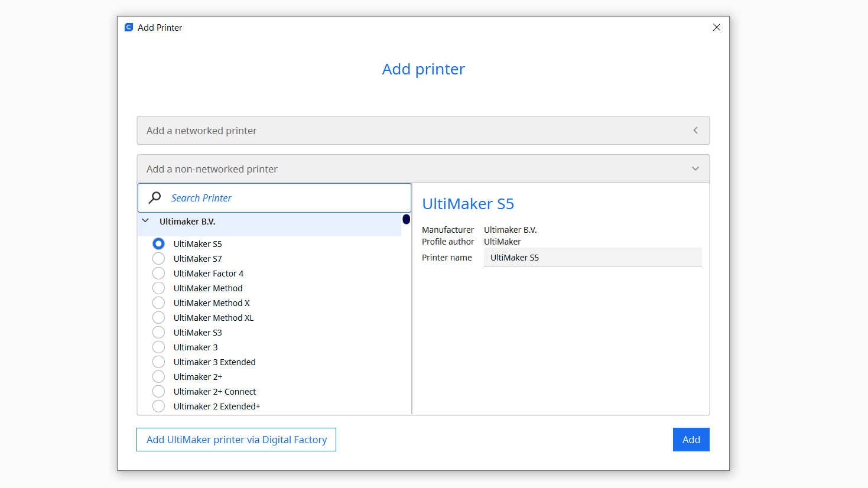Screen dimensions: 868x488
Task: Click the Ultimaker B.V. group label
Action: pyautogui.click(x=187, y=222)
